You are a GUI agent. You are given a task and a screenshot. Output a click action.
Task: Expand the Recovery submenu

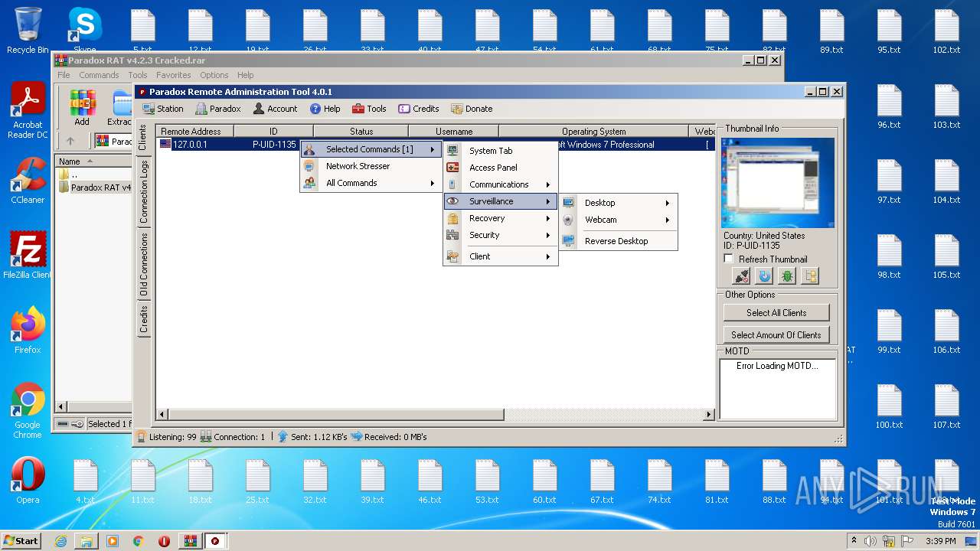coord(500,218)
